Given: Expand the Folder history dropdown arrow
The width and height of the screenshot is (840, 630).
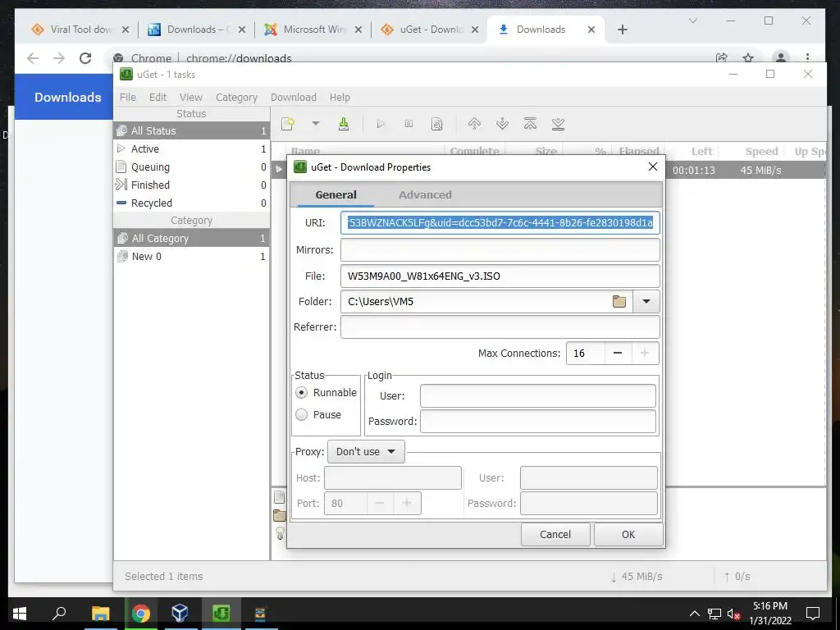Looking at the screenshot, I should (x=646, y=302).
